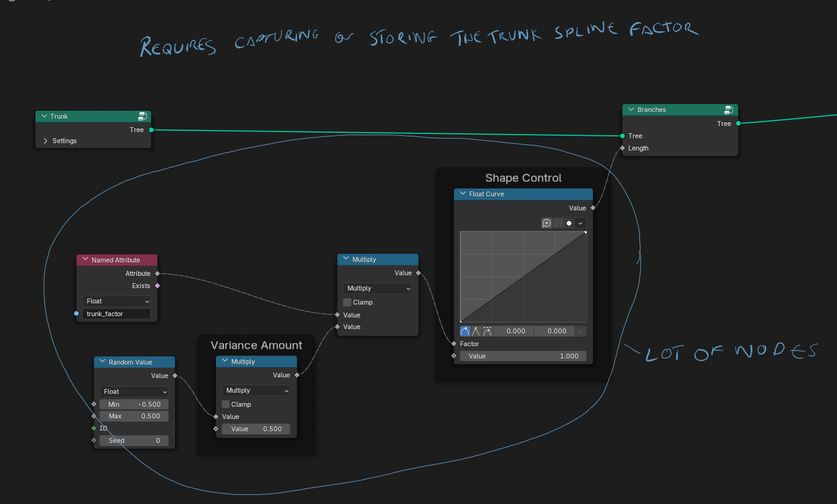Enable Clamp in Variance Amount Multiply node

pyautogui.click(x=226, y=404)
